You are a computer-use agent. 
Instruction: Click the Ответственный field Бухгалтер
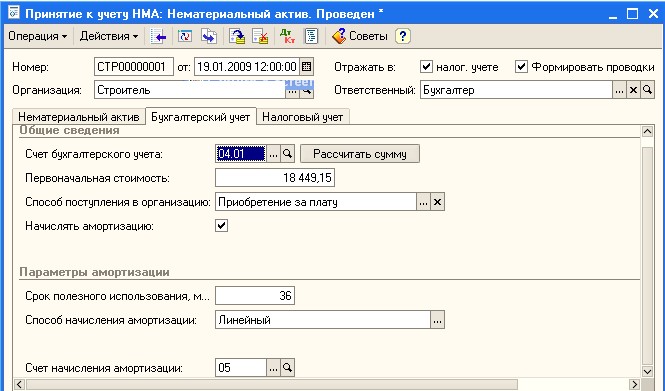[516, 90]
